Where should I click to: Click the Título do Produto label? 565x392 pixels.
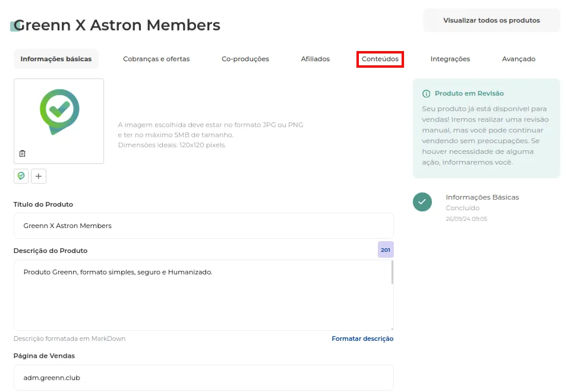point(43,204)
